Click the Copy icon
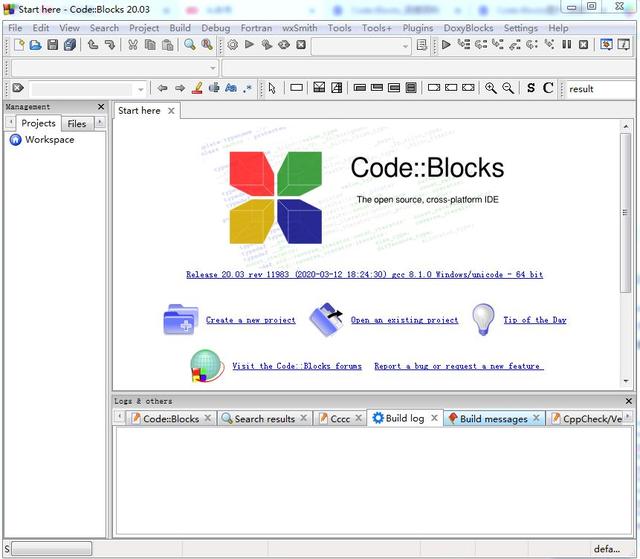Screen dimensions: 640x559 pyautogui.click(x=150, y=44)
